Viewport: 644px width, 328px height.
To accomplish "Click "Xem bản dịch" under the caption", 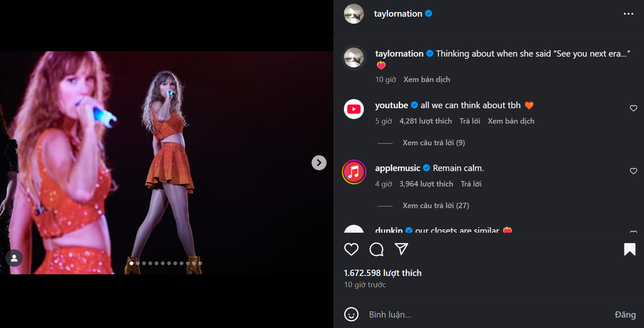I will [x=427, y=80].
